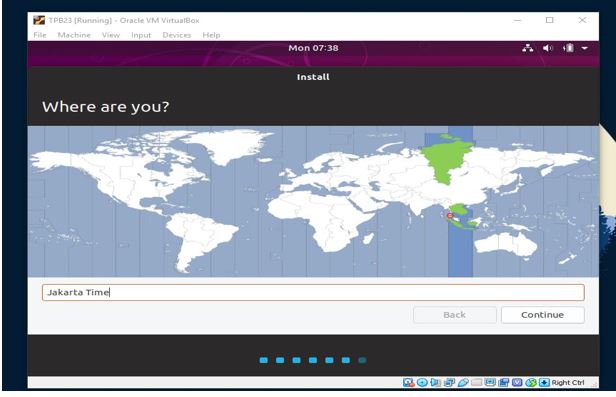
Task: Open the File menu in VirtualBox
Action: tap(40, 35)
